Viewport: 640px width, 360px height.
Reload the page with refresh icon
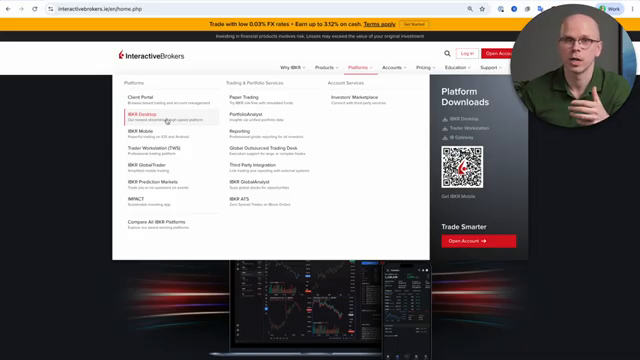coord(35,9)
